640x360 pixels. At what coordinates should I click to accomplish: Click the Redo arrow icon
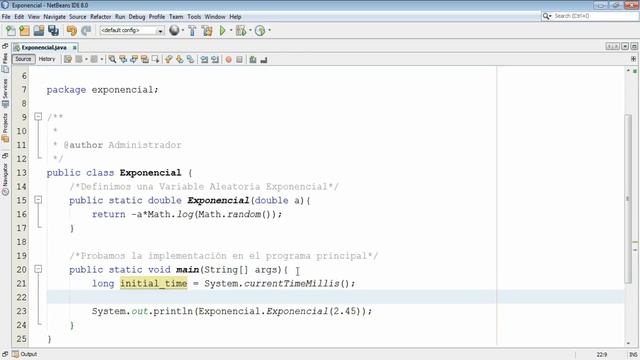click(x=86, y=31)
